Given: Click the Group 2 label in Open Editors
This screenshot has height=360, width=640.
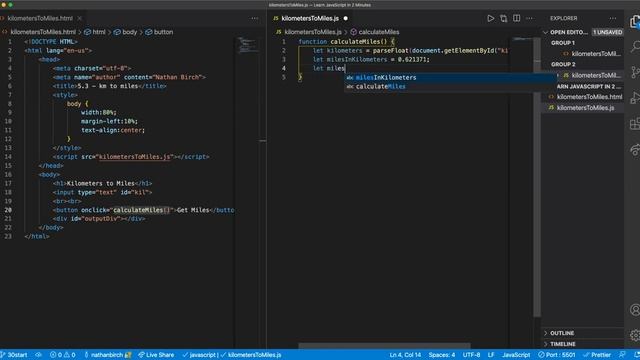Looking at the screenshot, I should (x=563, y=64).
